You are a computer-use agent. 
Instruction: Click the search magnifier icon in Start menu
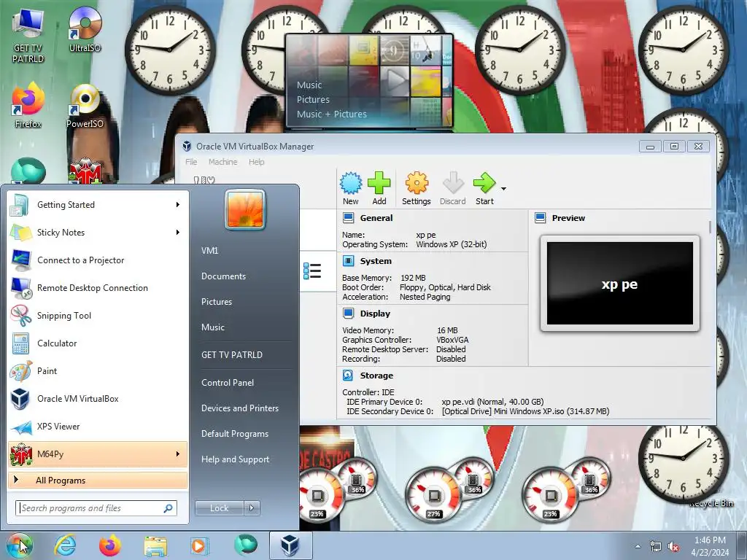tap(169, 508)
